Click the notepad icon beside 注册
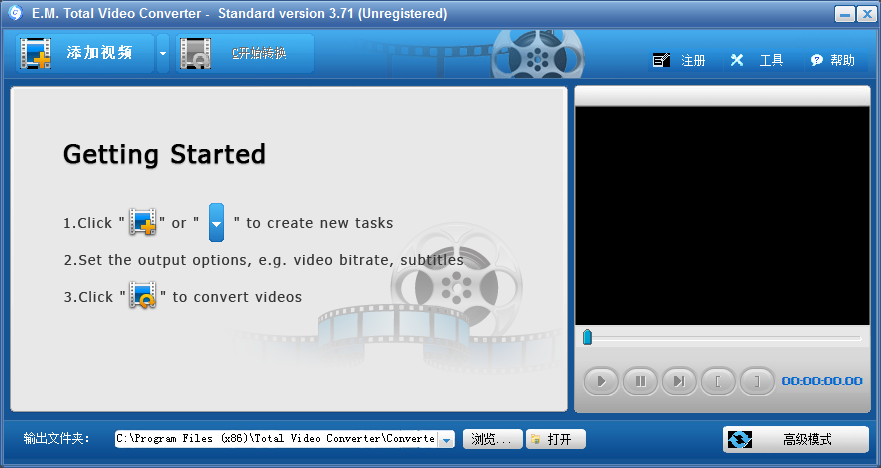The image size is (881, 468). click(x=661, y=60)
